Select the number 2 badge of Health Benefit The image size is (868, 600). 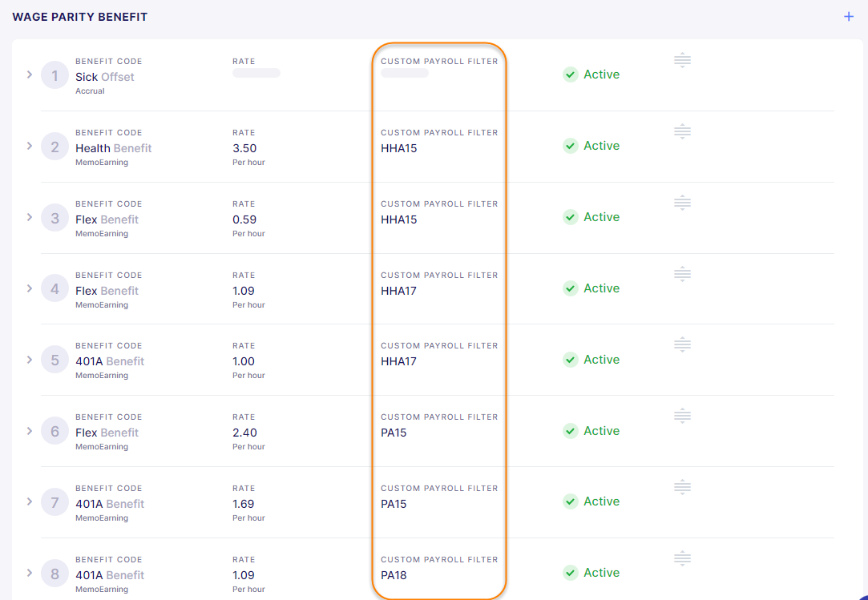click(x=55, y=147)
